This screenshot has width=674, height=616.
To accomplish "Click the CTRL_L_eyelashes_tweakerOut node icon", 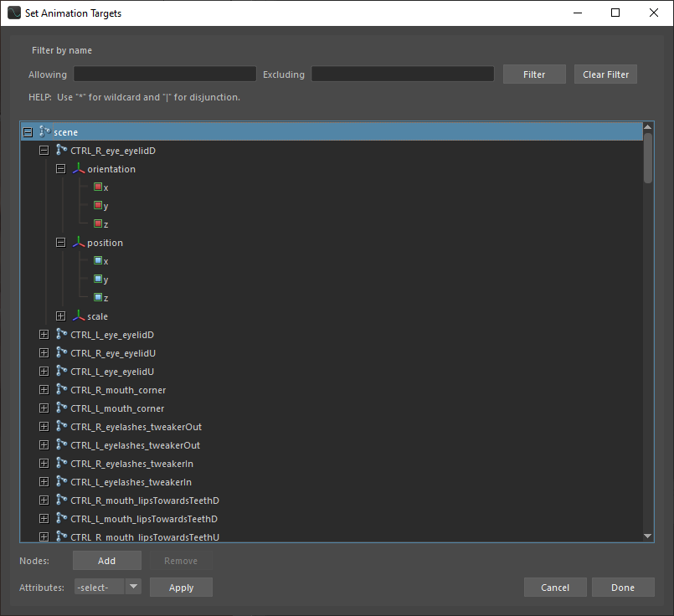I will coord(62,445).
